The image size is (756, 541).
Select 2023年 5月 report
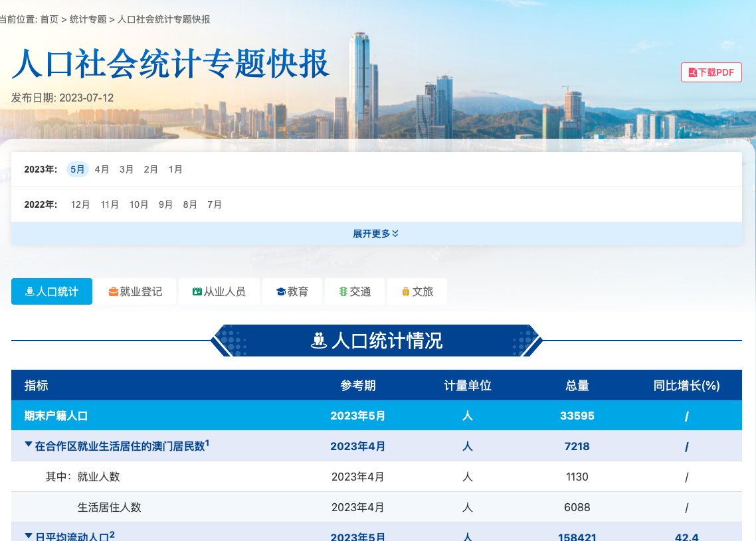78,169
